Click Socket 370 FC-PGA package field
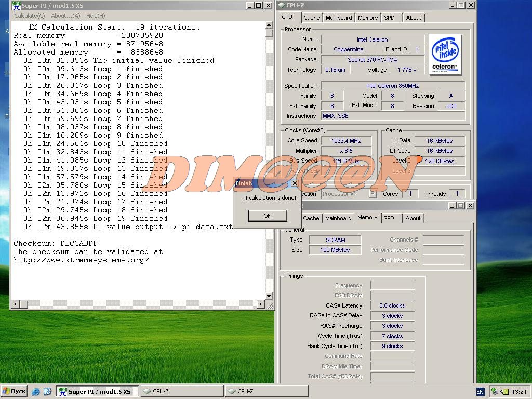 pyautogui.click(x=373, y=60)
